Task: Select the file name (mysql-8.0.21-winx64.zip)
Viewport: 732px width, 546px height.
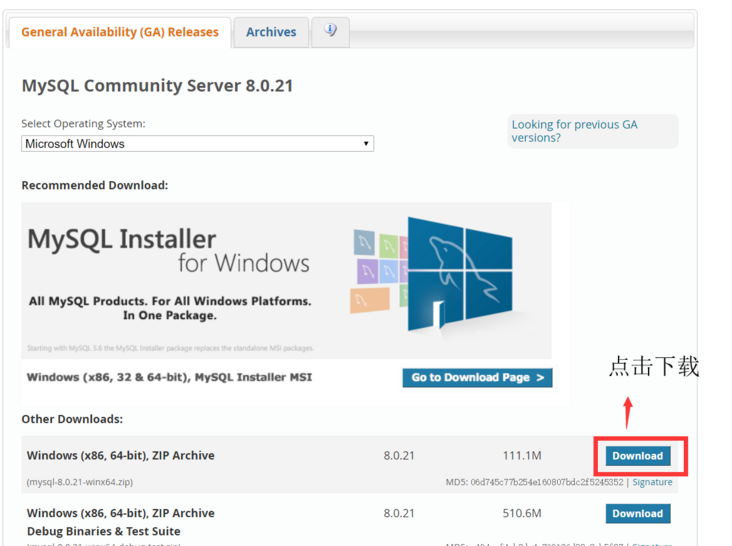Action: click(x=80, y=482)
